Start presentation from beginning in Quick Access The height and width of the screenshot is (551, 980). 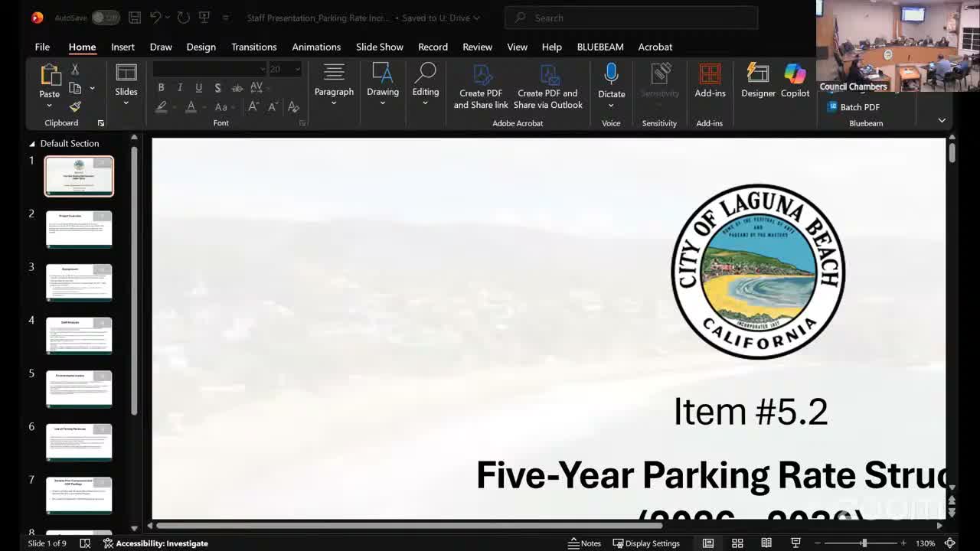point(204,18)
